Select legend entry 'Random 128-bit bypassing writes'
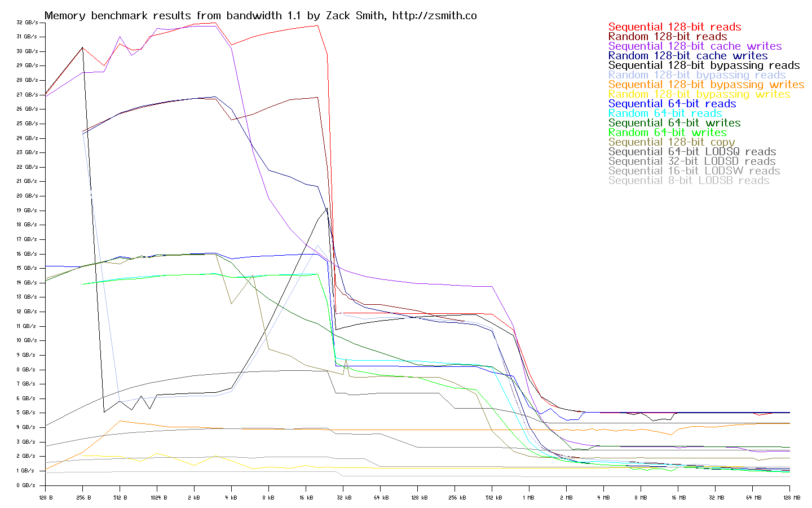The image size is (812, 508). tap(699, 94)
